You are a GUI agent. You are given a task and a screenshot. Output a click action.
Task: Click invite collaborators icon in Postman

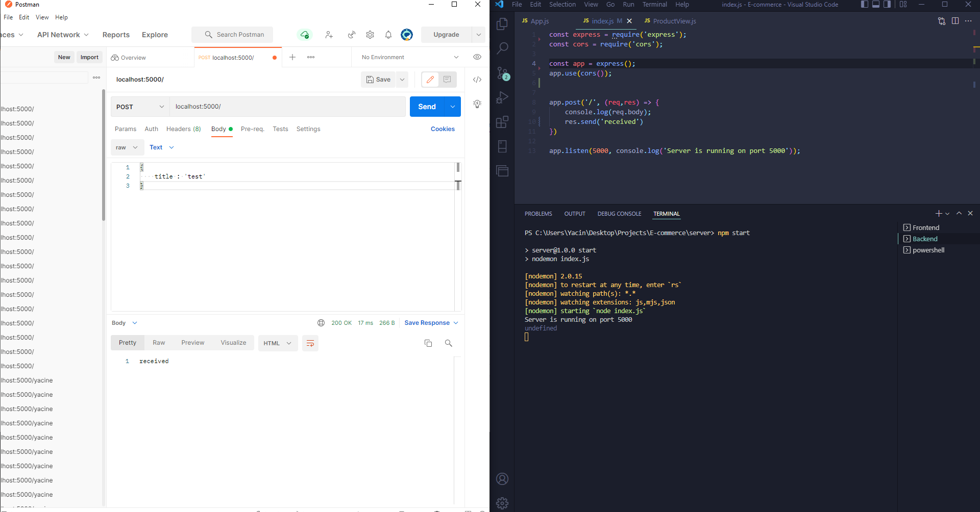329,35
